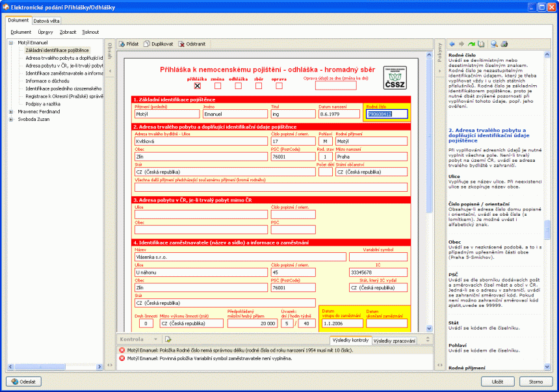Check the změna checkbox
This screenshot has width=559, height=392.
pos(218,85)
